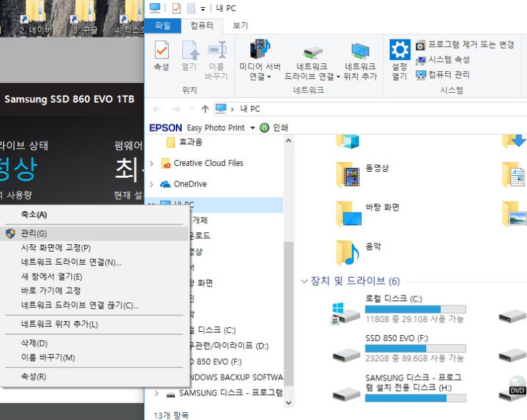Choose 이름 바꾸기(M) in context menu
Viewport: 527px width, 420px height.
point(94,357)
